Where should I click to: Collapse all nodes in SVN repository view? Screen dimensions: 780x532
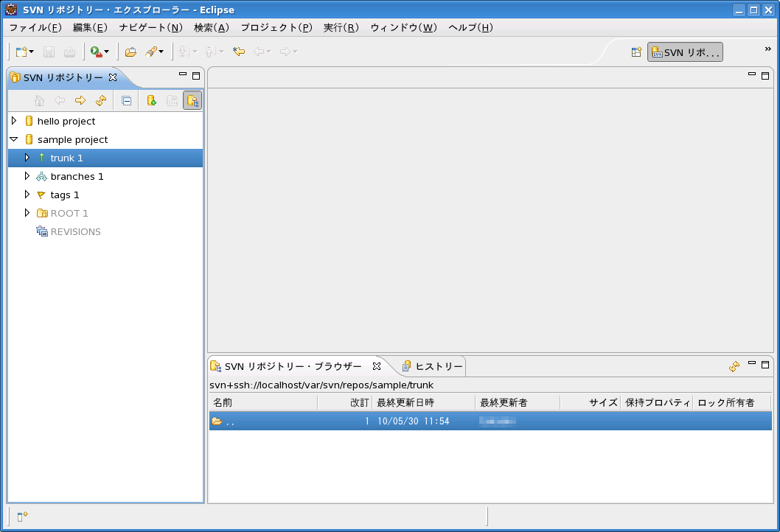pyautogui.click(x=127, y=101)
